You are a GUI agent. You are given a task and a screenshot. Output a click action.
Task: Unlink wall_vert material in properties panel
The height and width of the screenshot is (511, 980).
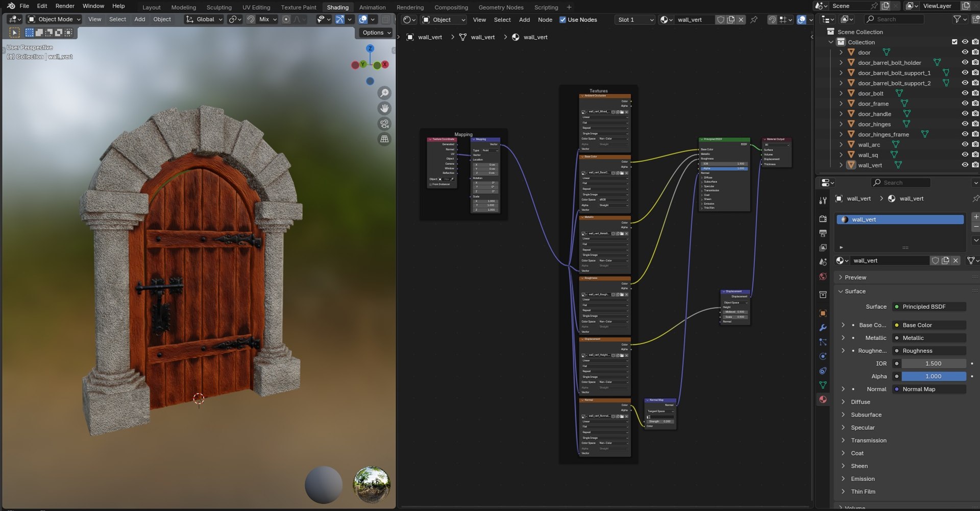955,260
